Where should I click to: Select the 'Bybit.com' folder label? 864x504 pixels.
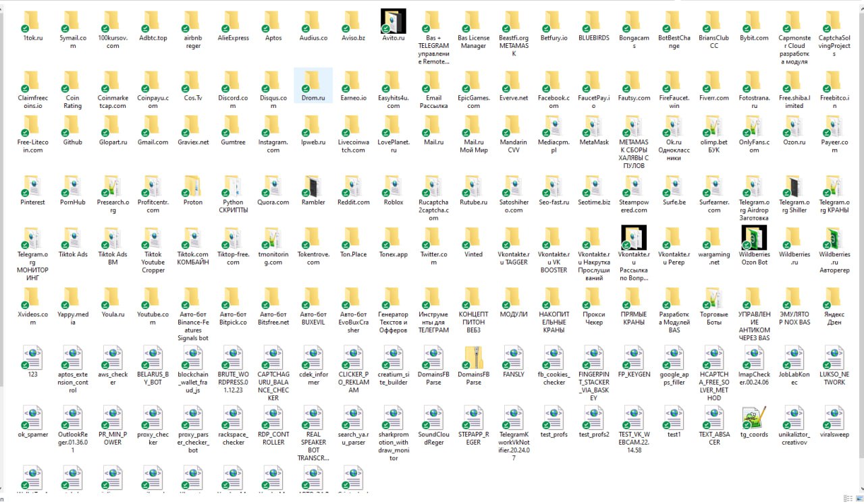pos(754,38)
